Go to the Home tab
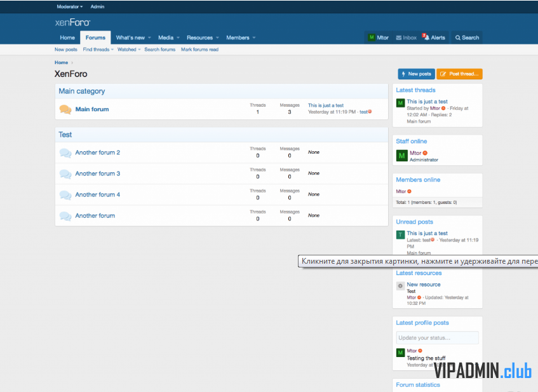The width and height of the screenshot is (538, 392). click(67, 37)
